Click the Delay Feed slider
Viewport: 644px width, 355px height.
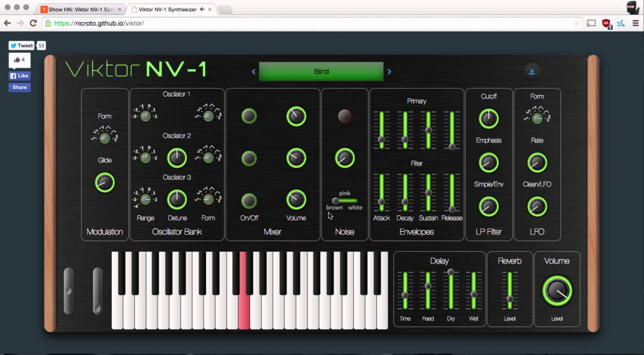(428, 290)
